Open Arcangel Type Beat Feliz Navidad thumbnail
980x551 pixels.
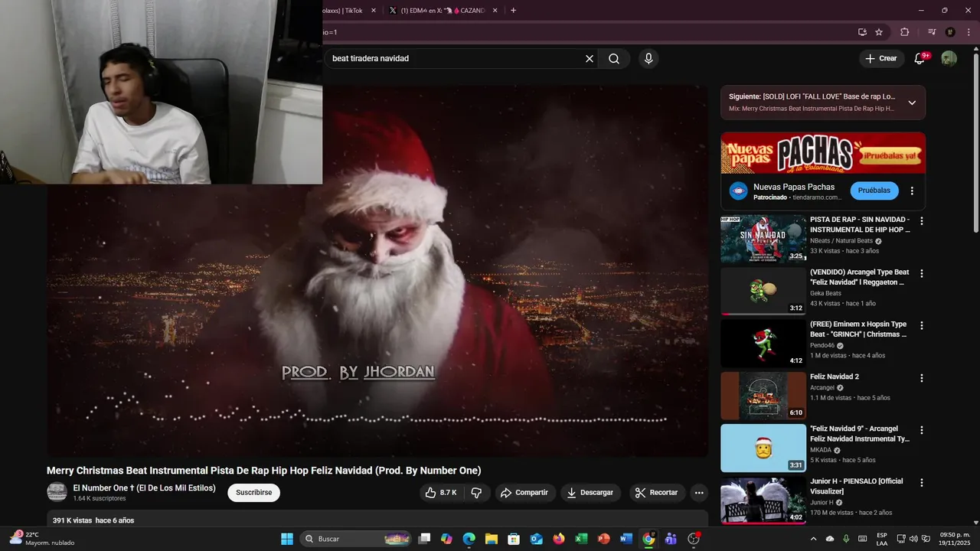click(x=763, y=291)
